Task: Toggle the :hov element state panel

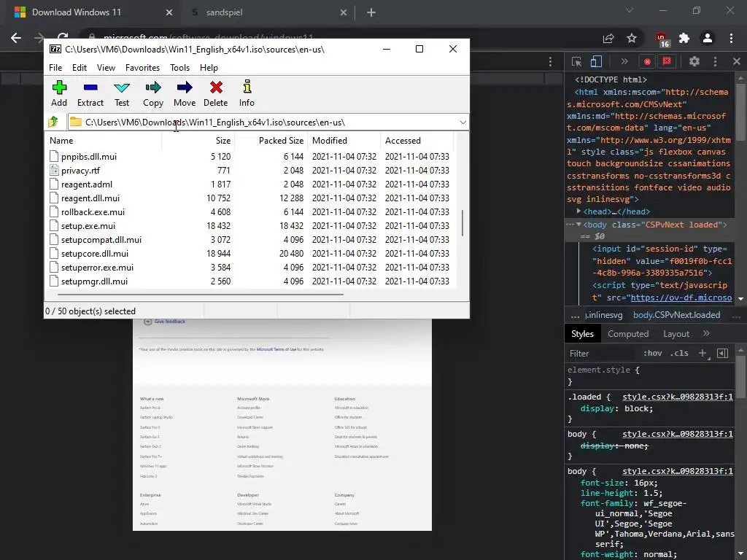Action: (x=653, y=354)
